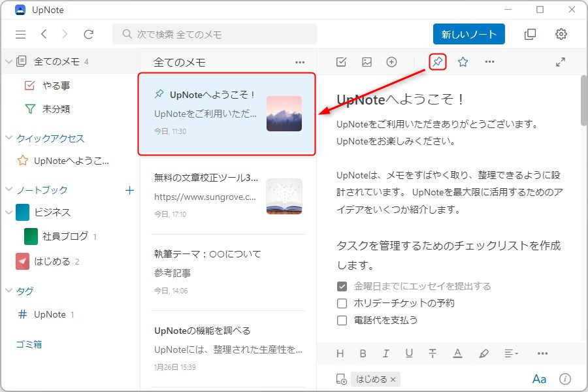588x392 pixels.
Task: Toggle the pin note icon
Action: [x=437, y=62]
